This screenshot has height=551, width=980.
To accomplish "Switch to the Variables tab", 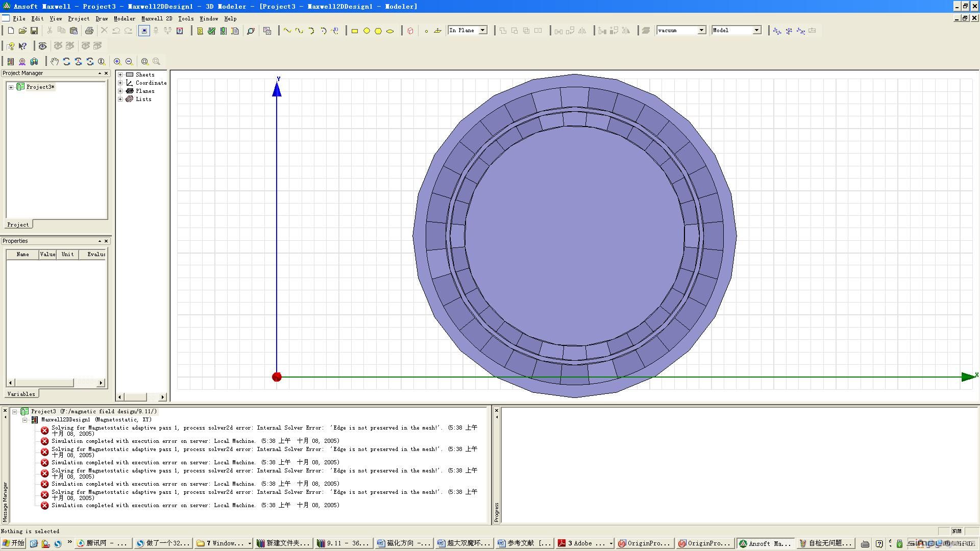I will 21,394.
